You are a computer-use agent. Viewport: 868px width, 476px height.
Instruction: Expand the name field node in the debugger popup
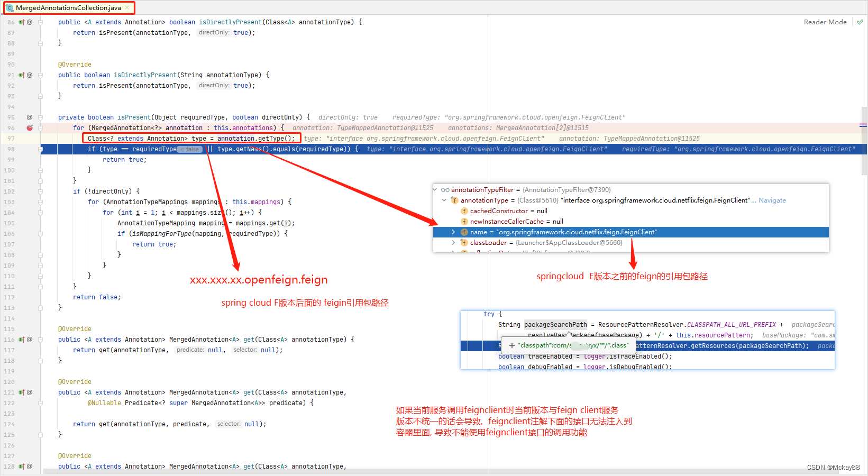[x=453, y=232]
